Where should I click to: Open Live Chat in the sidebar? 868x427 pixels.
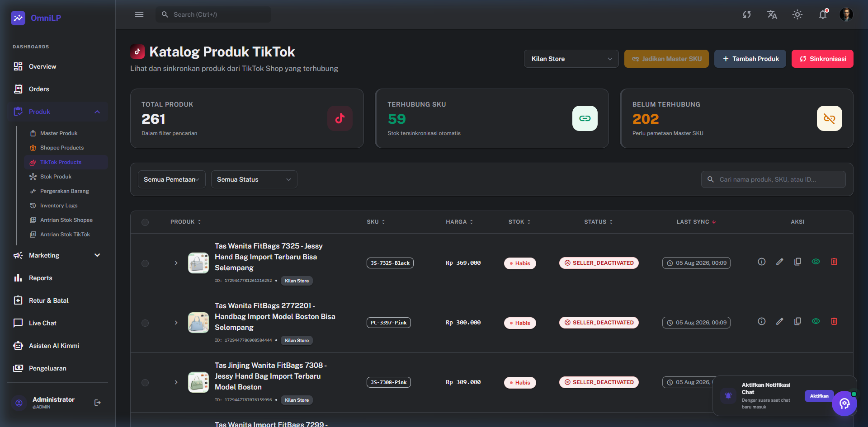click(57, 323)
